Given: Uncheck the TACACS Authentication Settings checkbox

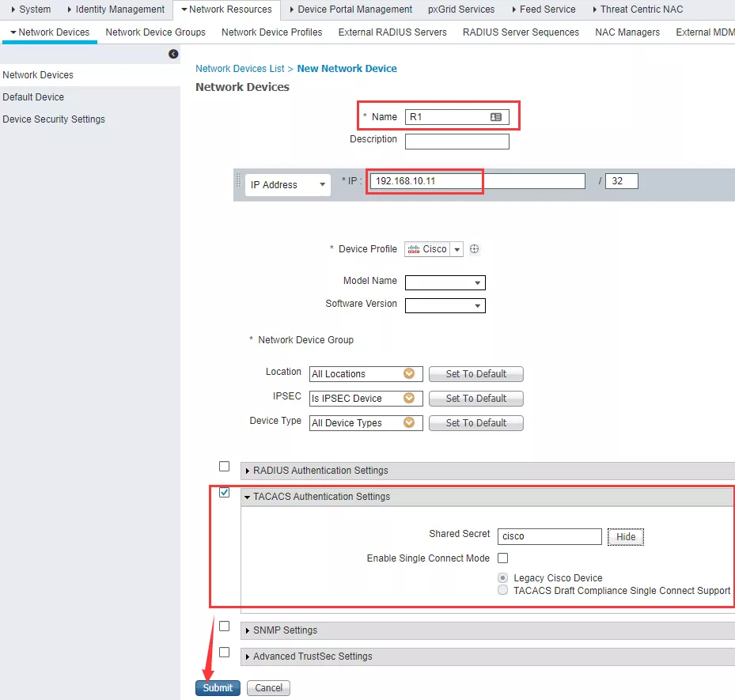Looking at the screenshot, I should (225, 493).
